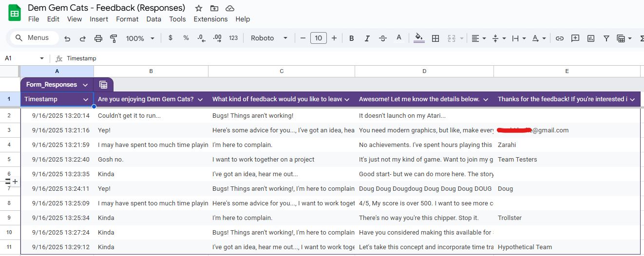Screen dimensions: 644x256
Task: Open the Extensions menu
Action: coord(210,19)
